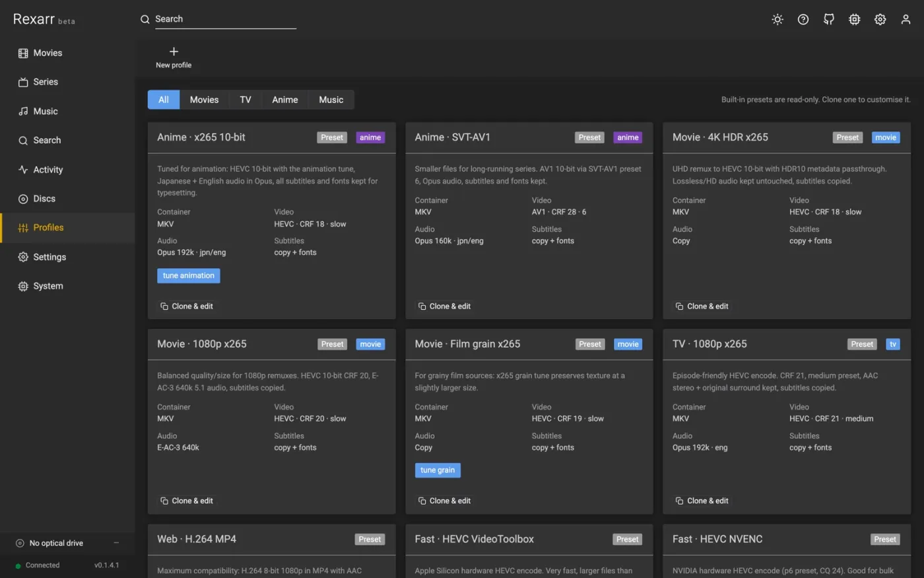Open the GitHub repository icon

829,19
